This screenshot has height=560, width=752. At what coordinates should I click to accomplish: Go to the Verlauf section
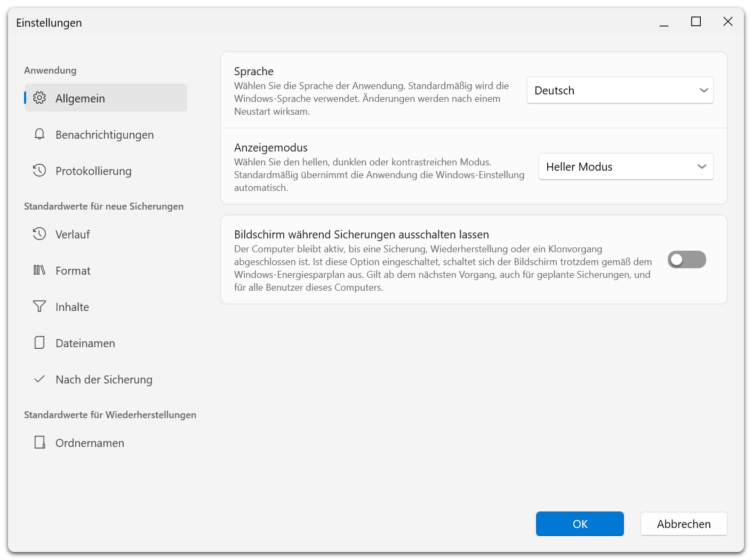(x=106, y=234)
